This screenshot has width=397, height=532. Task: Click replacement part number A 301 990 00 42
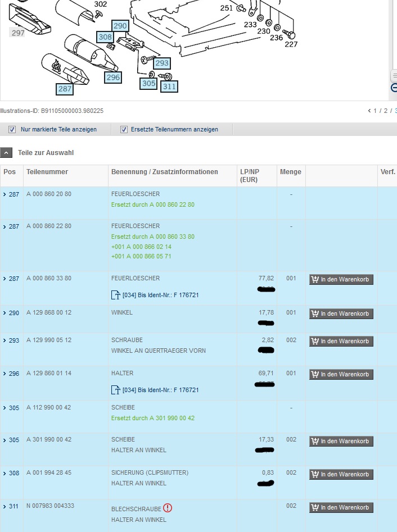tap(172, 418)
